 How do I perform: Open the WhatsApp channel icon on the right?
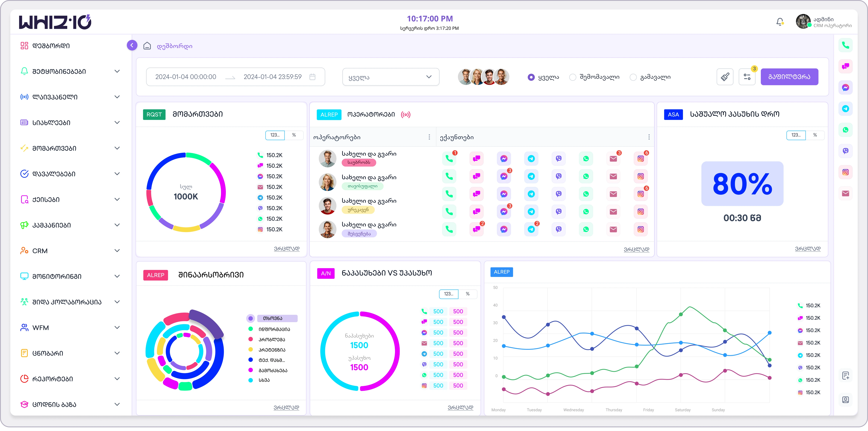846,129
